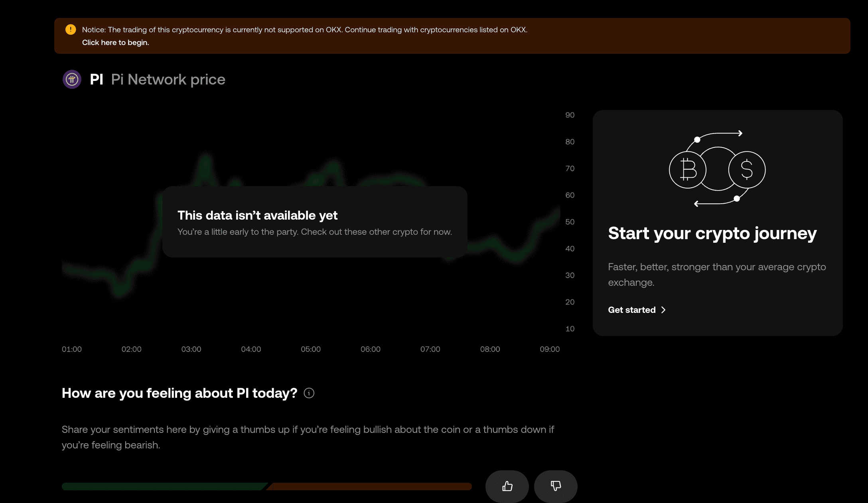Click the red bearish part of the sentiment bar
The height and width of the screenshot is (503, 868).
371,487
